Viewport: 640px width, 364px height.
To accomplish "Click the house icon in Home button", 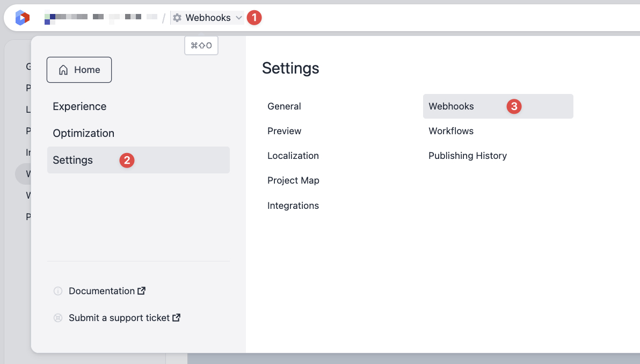I will (63, 70).
